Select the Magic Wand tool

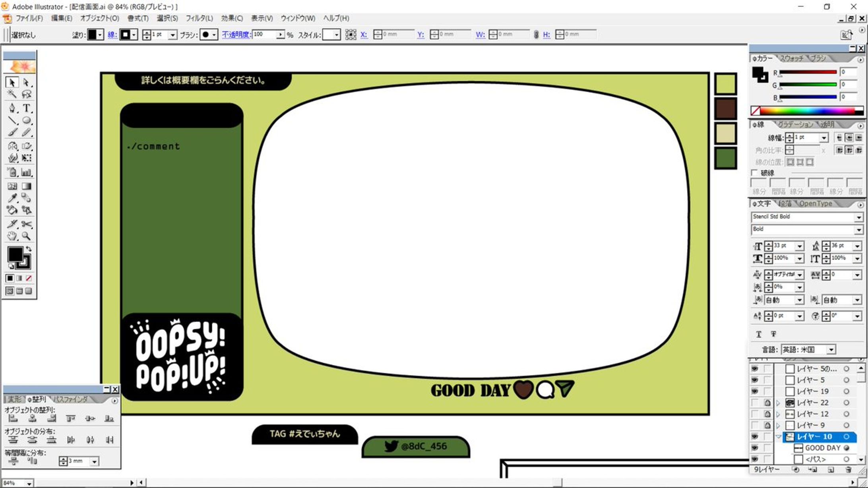coord(12,94)
